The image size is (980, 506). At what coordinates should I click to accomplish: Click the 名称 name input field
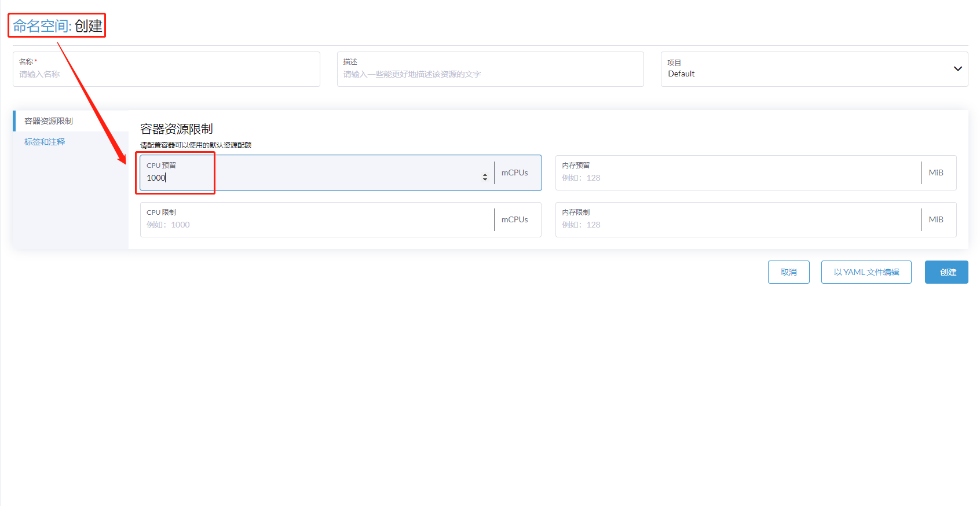coord(166,69)
